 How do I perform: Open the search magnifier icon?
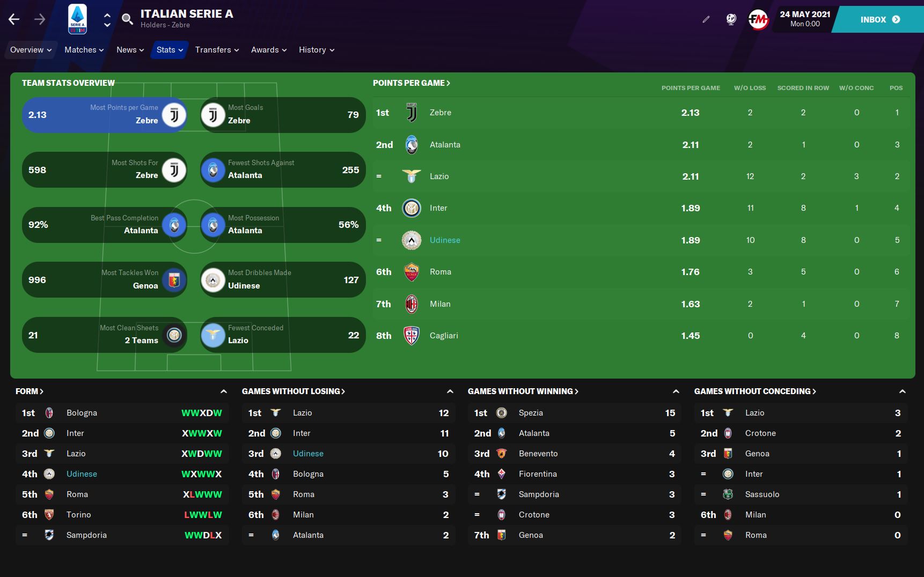point(127,20)
